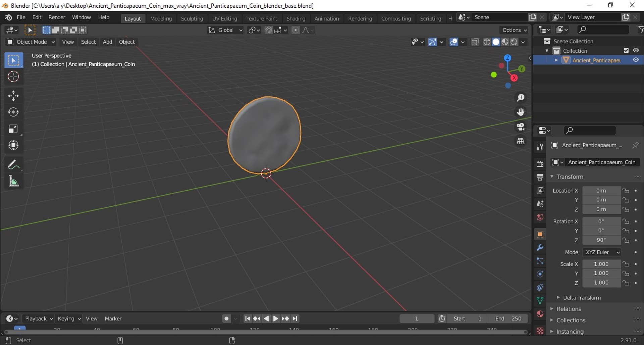This screenshot has height=345, width=644.
Task: Open the Modifier wrench properties tab
Action: 540,247
